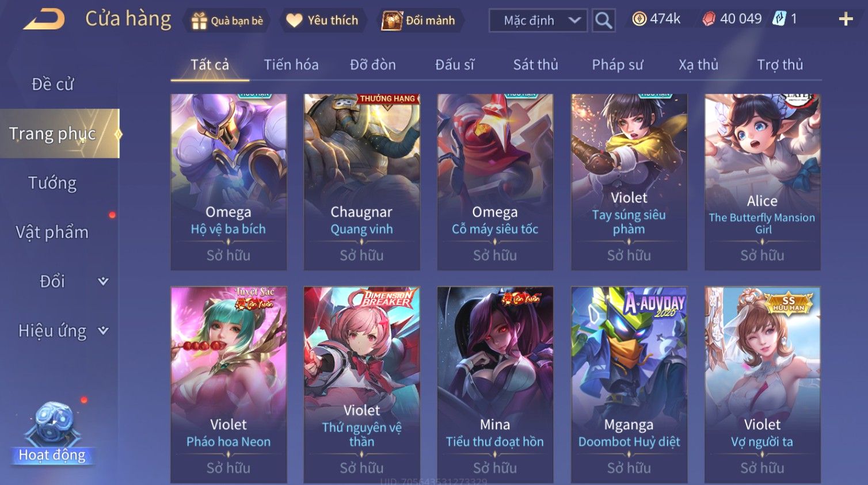This screenshot has width=868, height=485.
Task: Tap the plus icon to add currency
Action: [x=846, y=19]
